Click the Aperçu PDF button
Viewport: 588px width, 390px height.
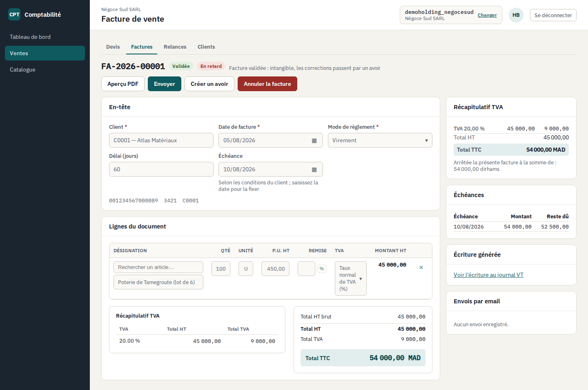click(123, 84)
